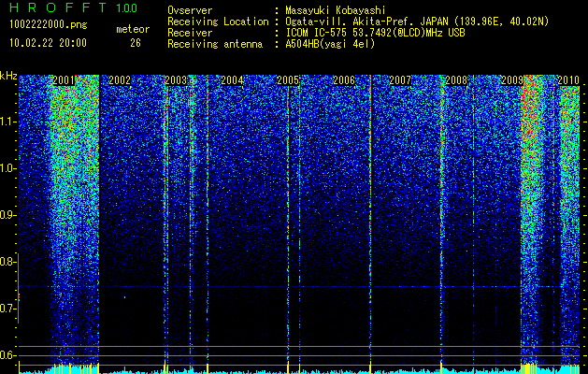Click the version number 1.0.0
Image resolution: width=588 pixels, height=374 pixels.
(126, 7)
